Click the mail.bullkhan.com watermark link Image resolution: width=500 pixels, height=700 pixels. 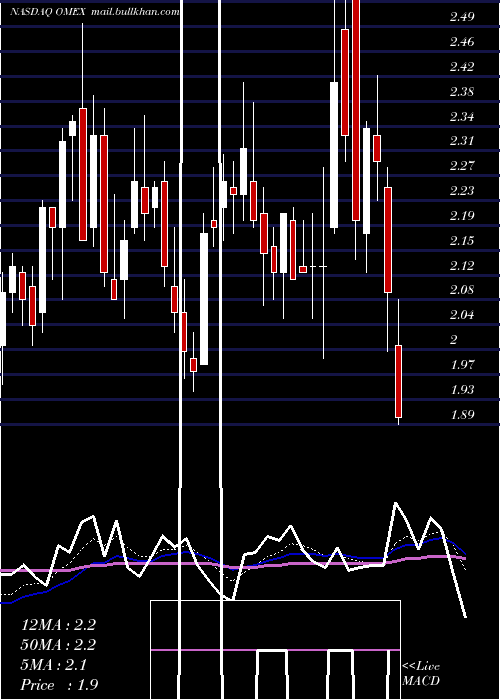(135, 12)
